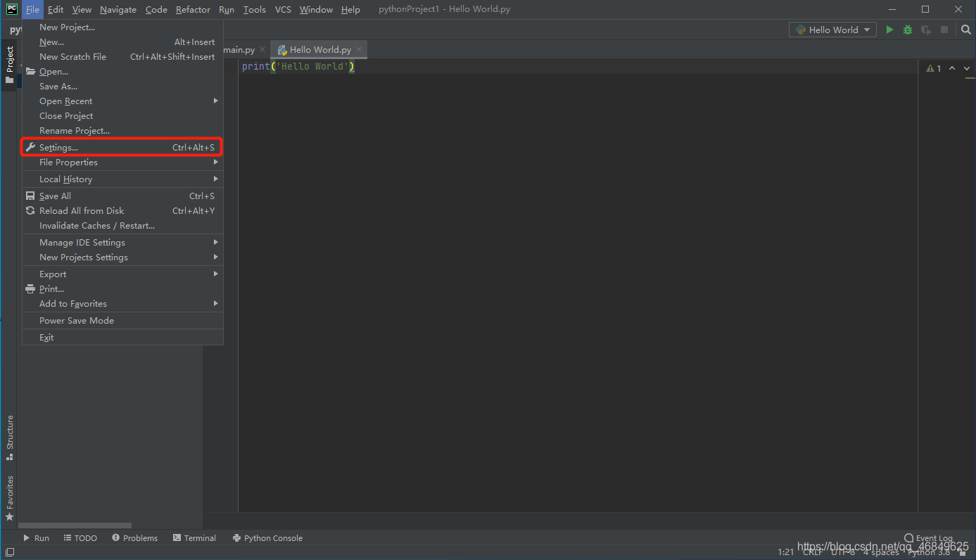Open the Event Log

[x=928, y=538]
